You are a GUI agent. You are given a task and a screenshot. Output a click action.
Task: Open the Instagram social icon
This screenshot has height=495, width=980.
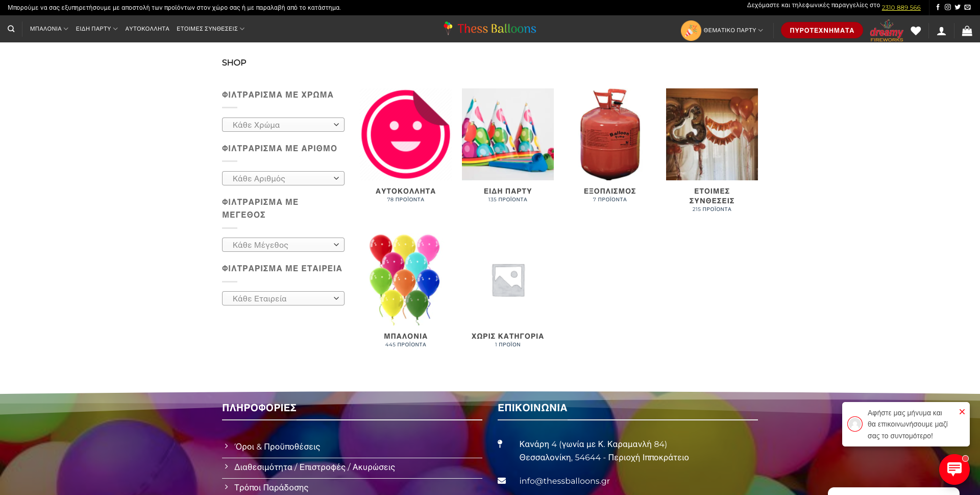point(947,7)
